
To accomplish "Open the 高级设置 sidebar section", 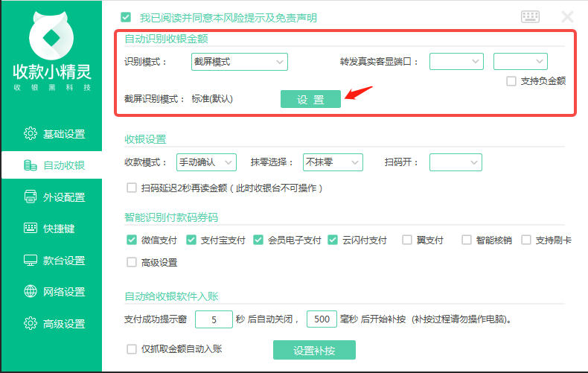I will tap(52, 324).
